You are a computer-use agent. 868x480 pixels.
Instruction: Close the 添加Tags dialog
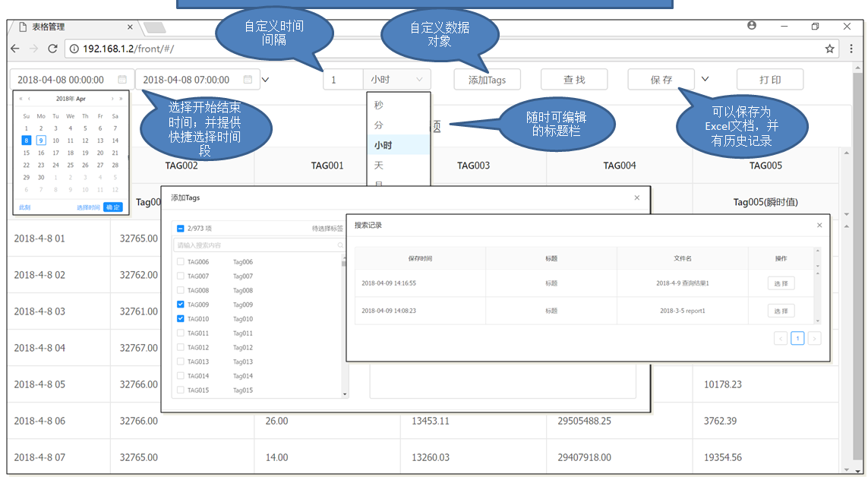click(x=636, y=197)
